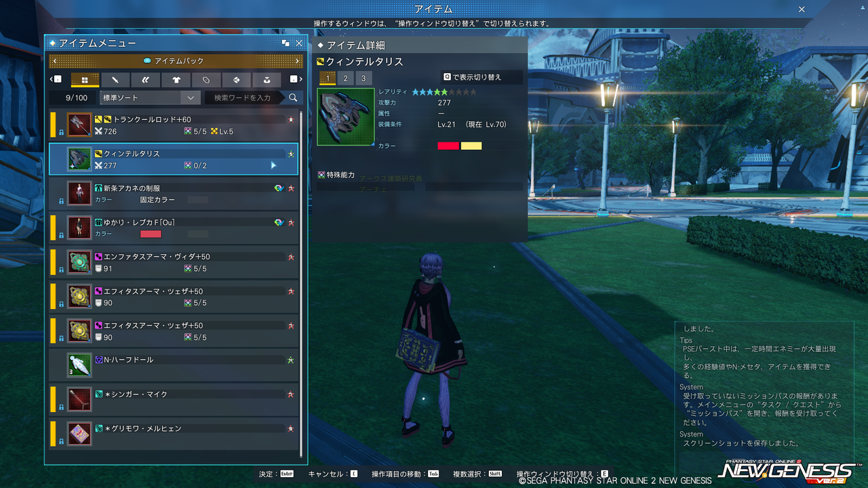Image resolution: width=868 pixels, height=488 pixels.
Task: Click the アイテムパック storage header
Action: pos(176,61)
